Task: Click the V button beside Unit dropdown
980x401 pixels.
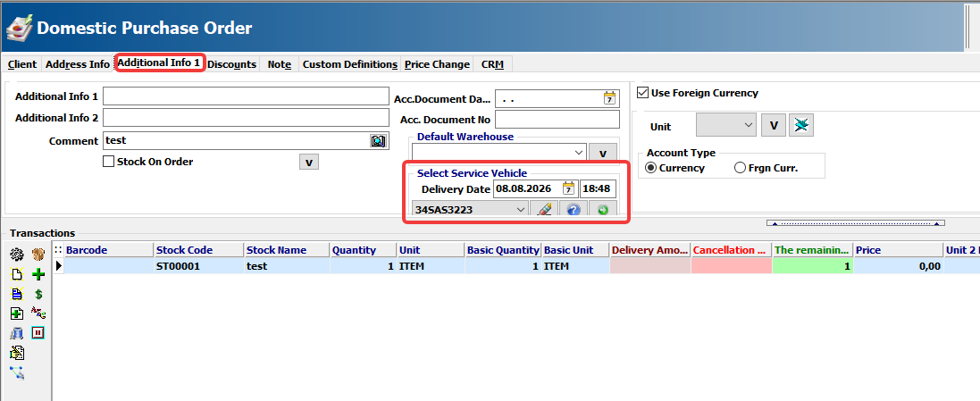Action: coord(773,126)
